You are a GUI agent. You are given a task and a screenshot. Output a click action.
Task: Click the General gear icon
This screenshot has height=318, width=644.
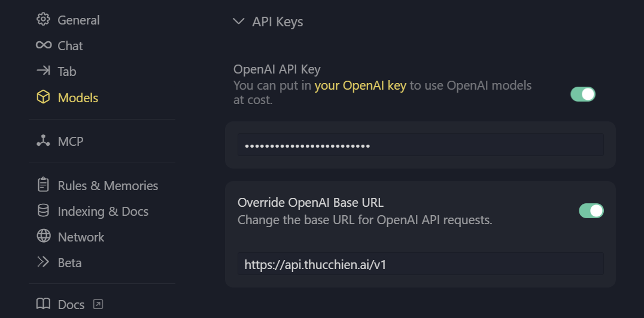click(x=43, y=20)
